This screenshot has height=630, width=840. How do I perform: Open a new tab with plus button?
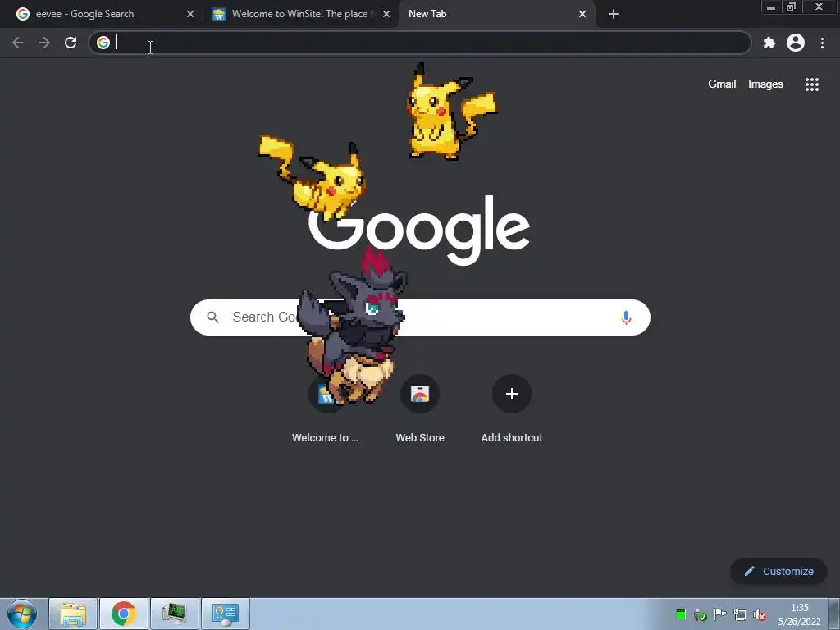tap(614, 14)
